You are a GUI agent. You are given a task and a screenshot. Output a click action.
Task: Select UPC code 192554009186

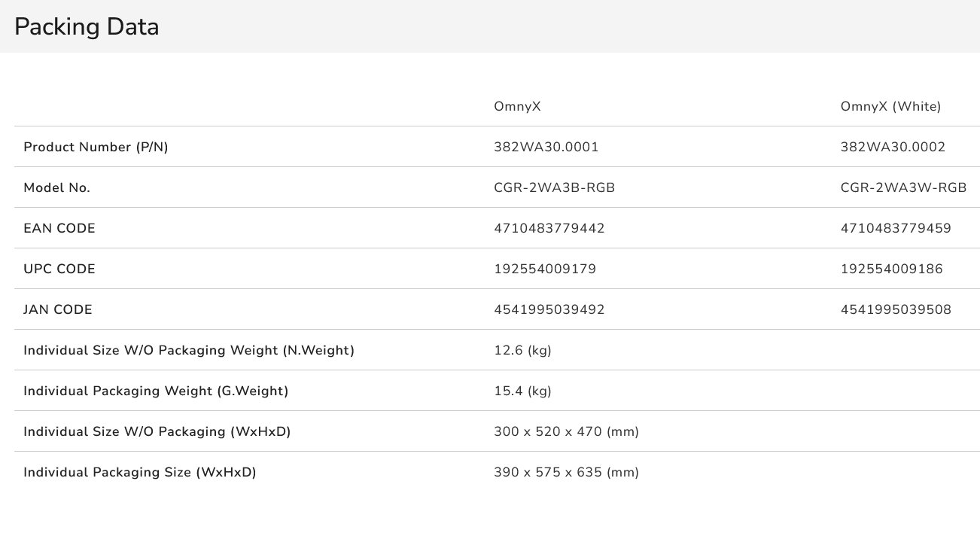coord(891,269)
